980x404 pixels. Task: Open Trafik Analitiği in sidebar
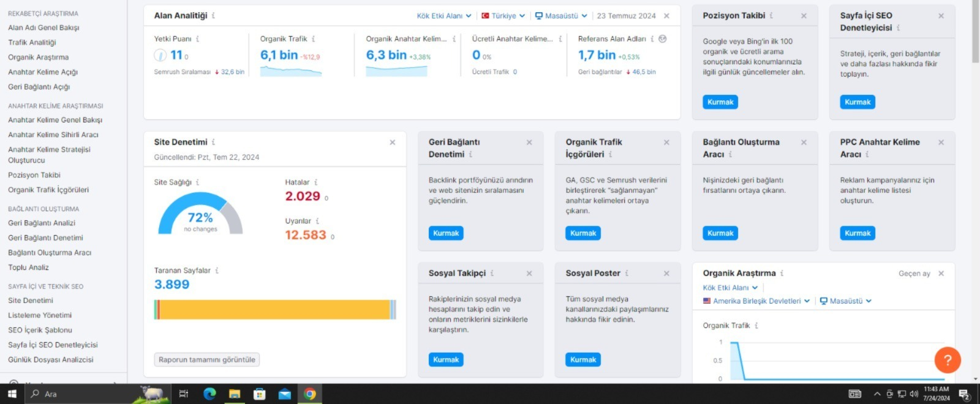click(32, 42)
